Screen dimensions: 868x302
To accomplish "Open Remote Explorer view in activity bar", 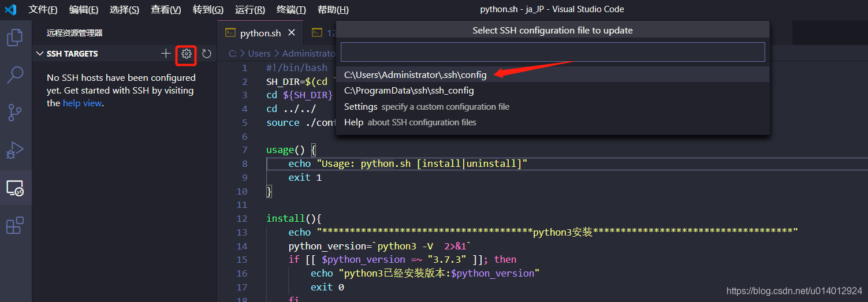I will pos(14,188).
